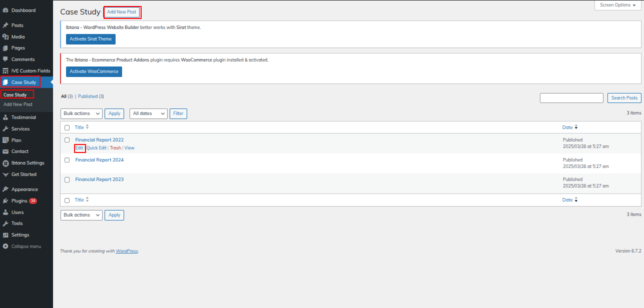
Task: Click the Appearance paintbrush icon
Action: coord(6,189)
